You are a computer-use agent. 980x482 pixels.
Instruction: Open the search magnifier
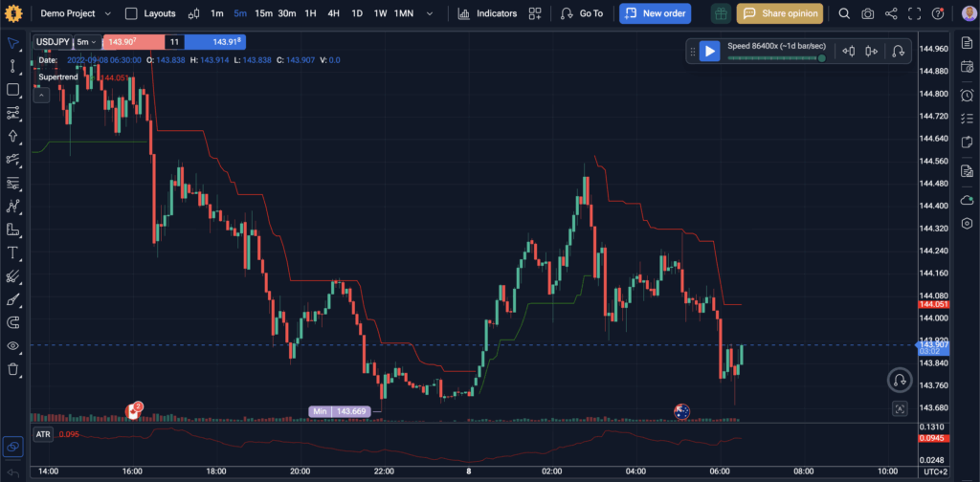point(844,13)
